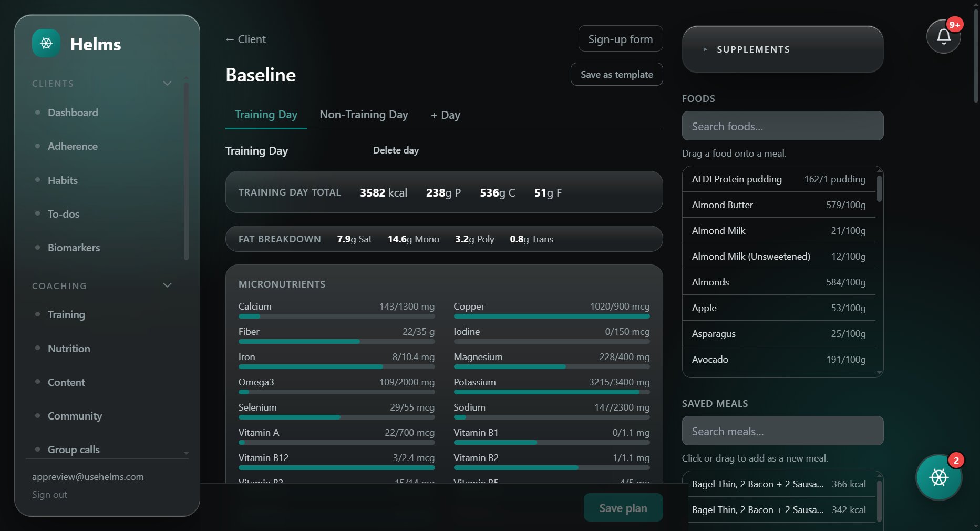The height and width of the screenshot is (531, 980).
Task: Click the Iodine 0/150 mcg value
Action: pyautogui.click(x=627, y=332)
